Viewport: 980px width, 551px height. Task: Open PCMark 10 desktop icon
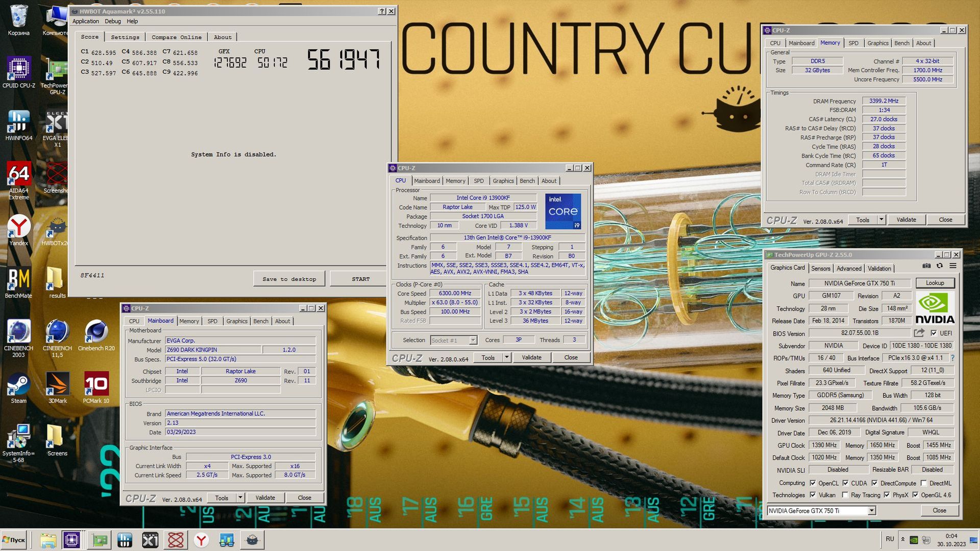(96, 388)
